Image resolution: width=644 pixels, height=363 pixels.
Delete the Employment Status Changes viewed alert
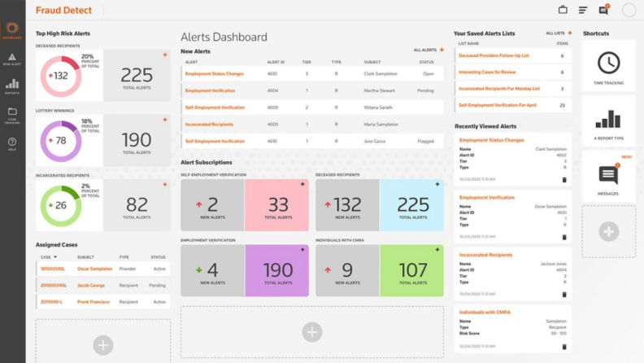564,179
